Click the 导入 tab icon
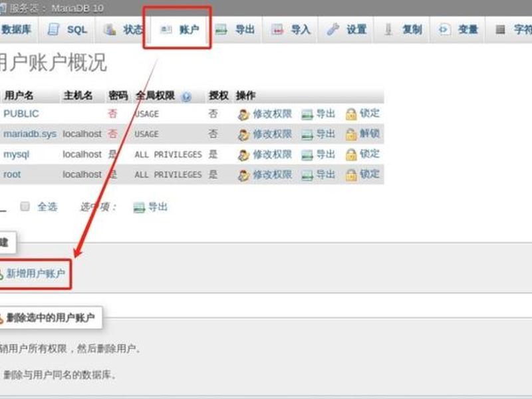Screen dimensions: 532x399 (x=277, y=30)
